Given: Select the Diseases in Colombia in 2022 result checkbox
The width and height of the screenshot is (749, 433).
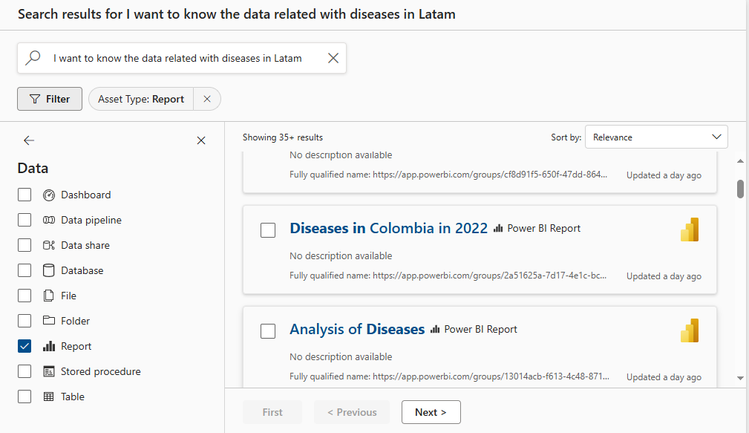Looking at the screenshot, I should (x=268, y=230).
